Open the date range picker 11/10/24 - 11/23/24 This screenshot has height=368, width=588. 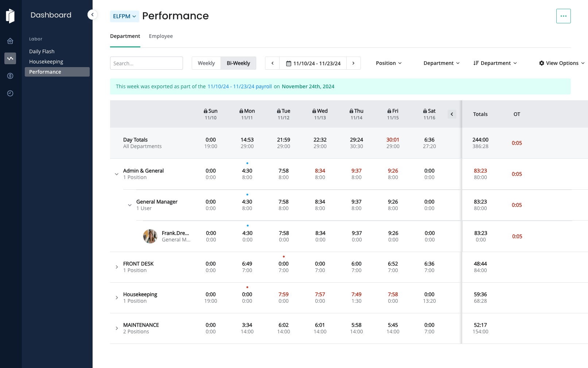click(313, 63)
